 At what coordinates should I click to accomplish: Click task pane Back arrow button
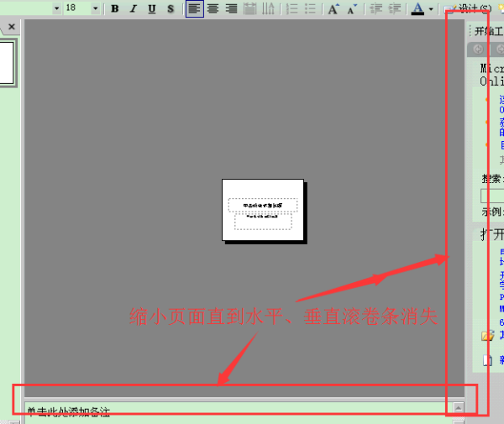(478, 50)
